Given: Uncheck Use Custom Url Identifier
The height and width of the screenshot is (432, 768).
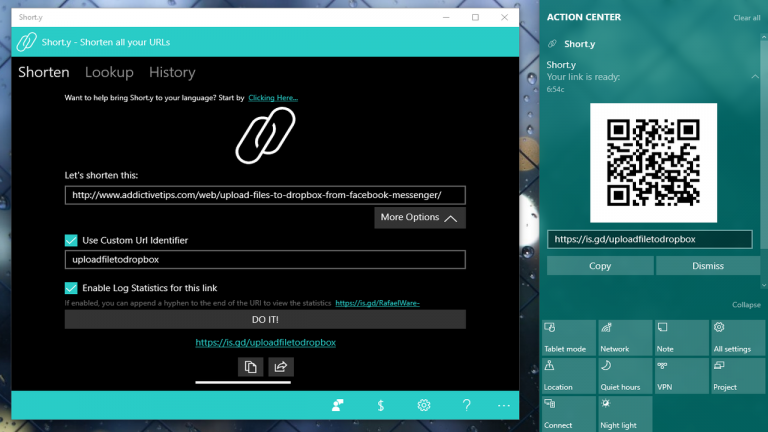Looking at the screenshot, I should point(71,240).
